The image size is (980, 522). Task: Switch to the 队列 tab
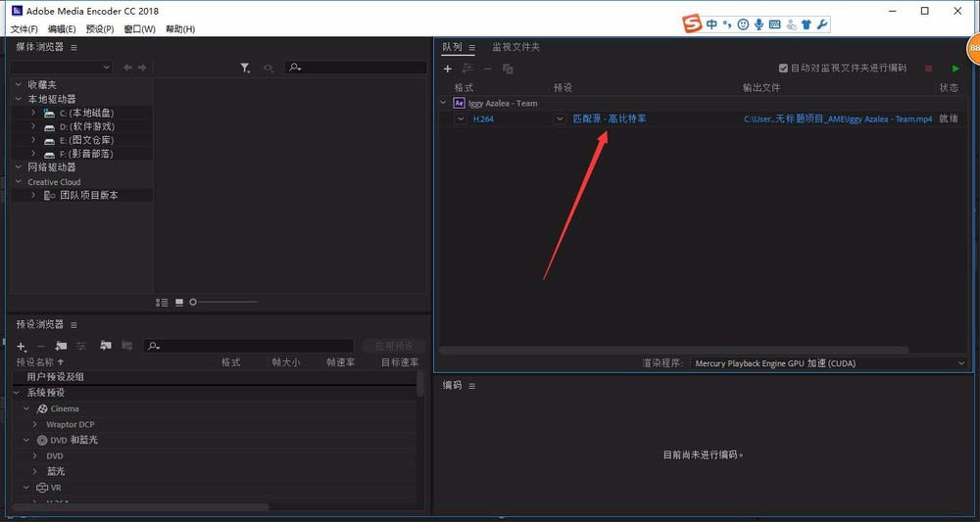(x=452, y=47)
